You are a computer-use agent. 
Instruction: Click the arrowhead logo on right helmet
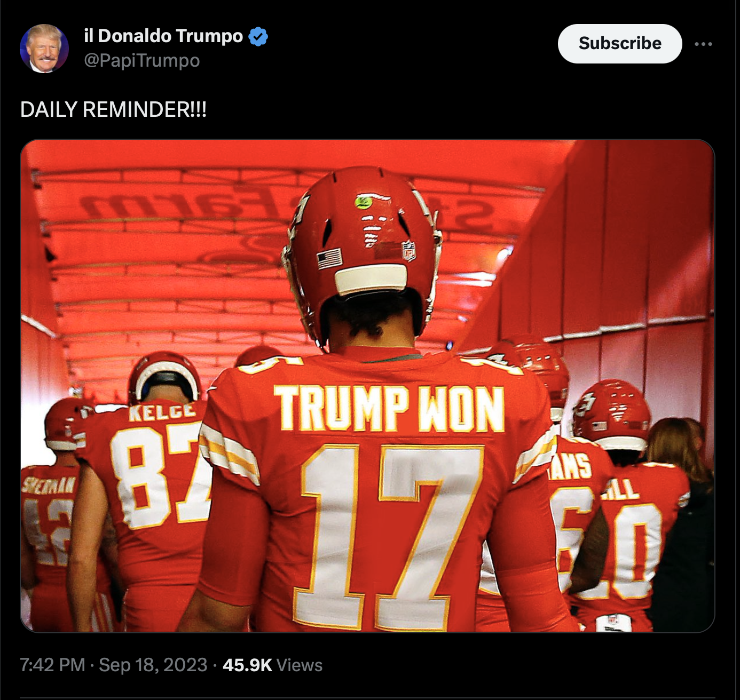(584, 405)
